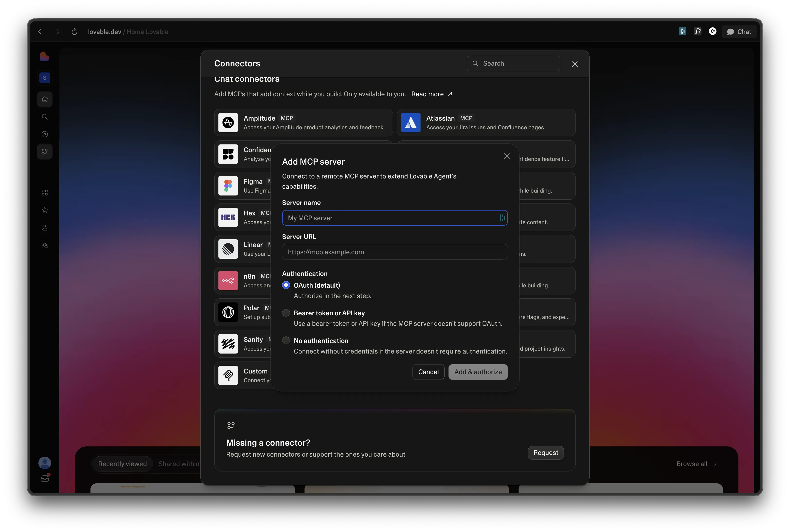Open sidebar star favorites icon
The image size is (790, 532).
45,210
